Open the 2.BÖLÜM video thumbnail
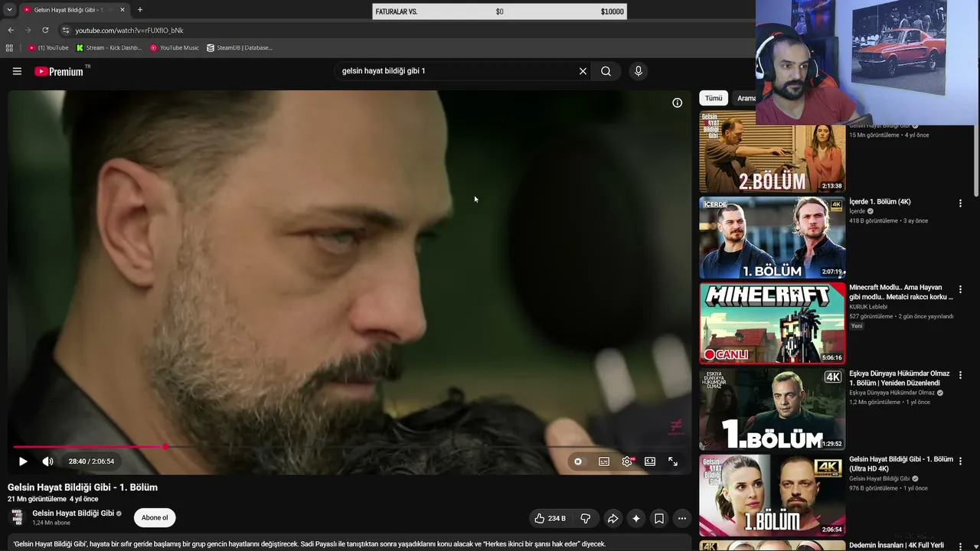 tap(772, 152)
